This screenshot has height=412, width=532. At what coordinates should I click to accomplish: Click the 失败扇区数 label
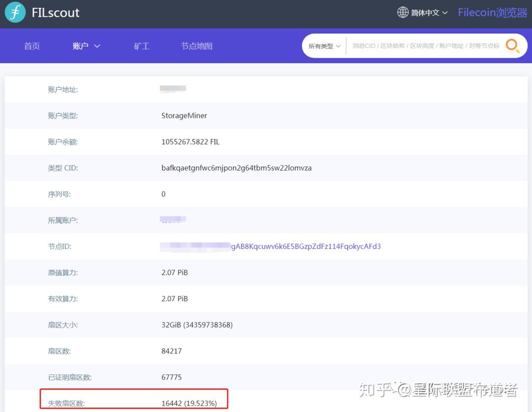tap(66, 403)
